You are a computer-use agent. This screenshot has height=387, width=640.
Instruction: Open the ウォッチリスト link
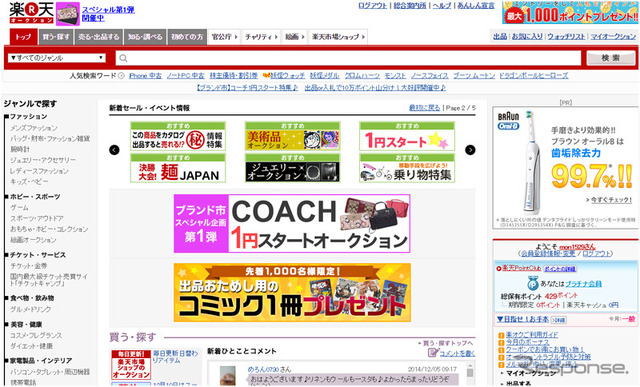tap(566, 36)
